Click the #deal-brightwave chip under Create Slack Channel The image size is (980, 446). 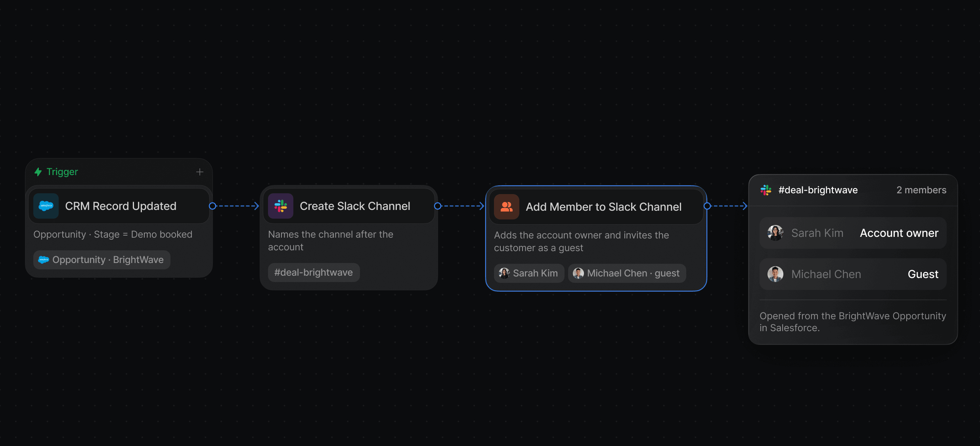(x=314, y=273)
